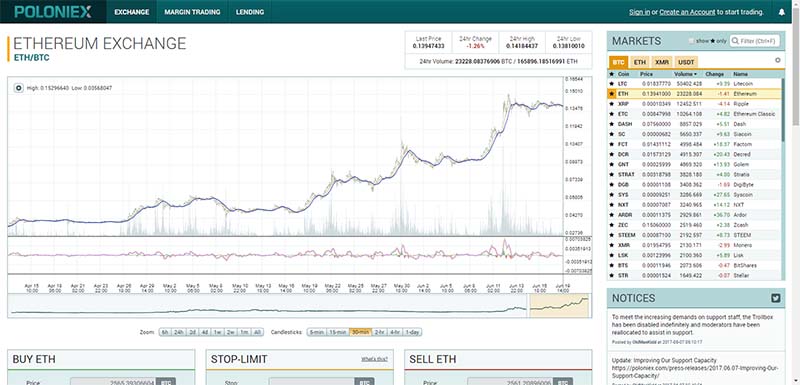The image size is (800, 385).
Task: Toggle favorite star for ARDR Ardor
Action: tap(611, 215)
